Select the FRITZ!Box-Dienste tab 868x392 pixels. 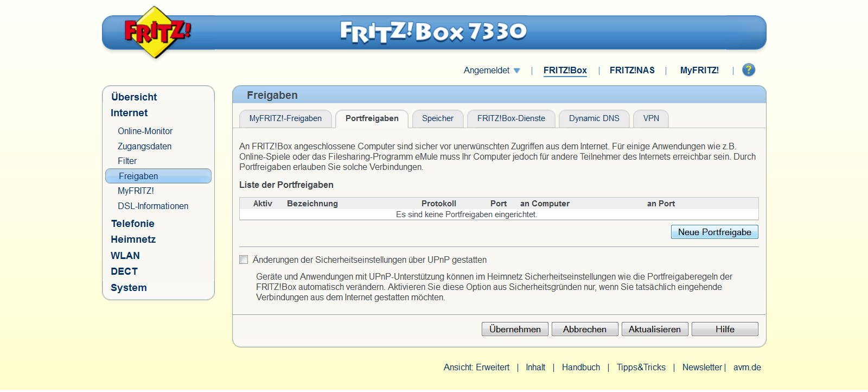click(x=510, y=118)
